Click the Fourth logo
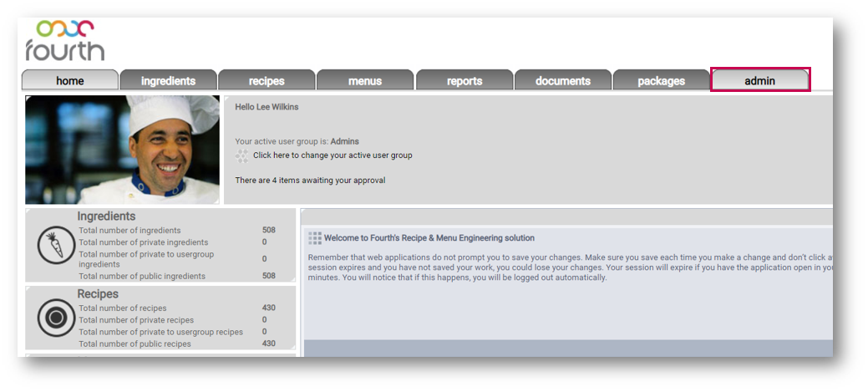Viewport: 868px width, 392px height. pyautogui.click(x=65, y=40)
